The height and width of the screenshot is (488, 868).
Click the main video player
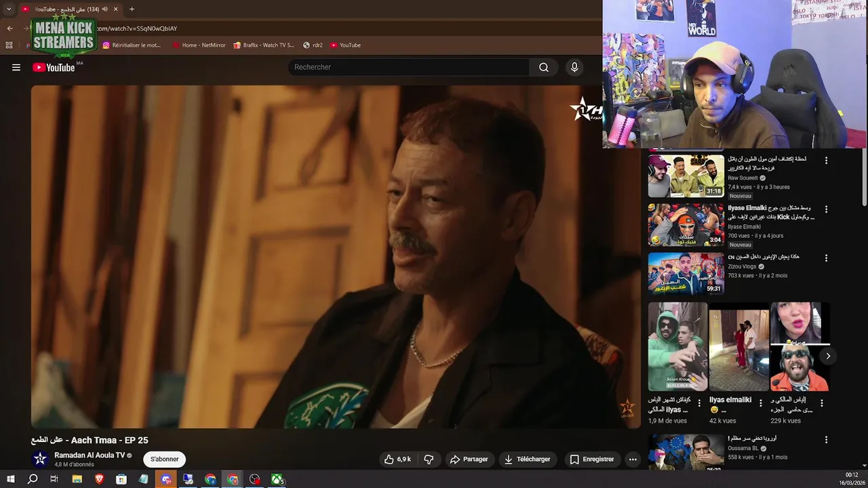336,257
